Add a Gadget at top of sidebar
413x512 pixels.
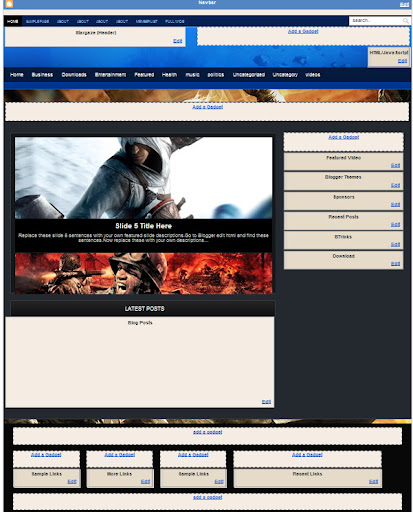(344, 137)
